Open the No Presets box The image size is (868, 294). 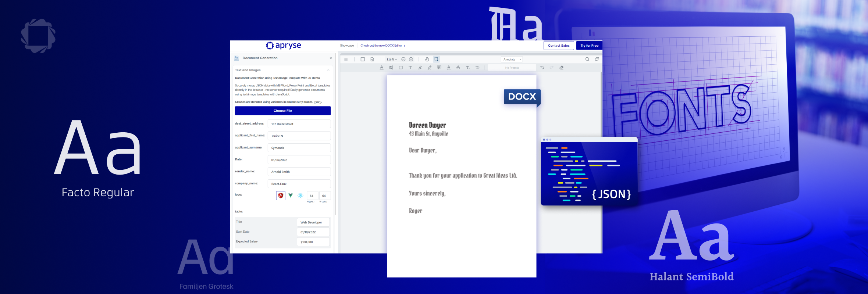512,68
